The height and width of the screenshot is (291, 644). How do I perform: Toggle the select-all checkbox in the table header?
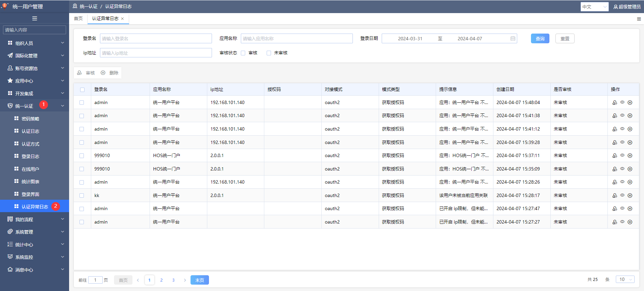click(x=82, y=90)
